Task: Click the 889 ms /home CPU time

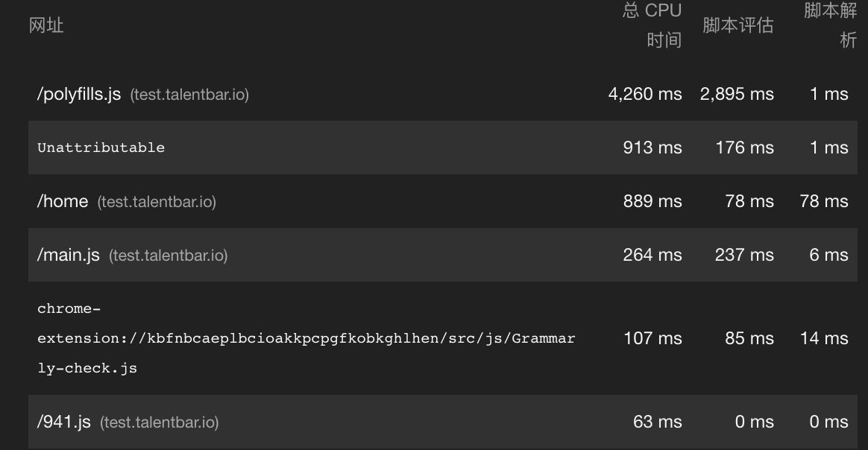Action: 652,202
